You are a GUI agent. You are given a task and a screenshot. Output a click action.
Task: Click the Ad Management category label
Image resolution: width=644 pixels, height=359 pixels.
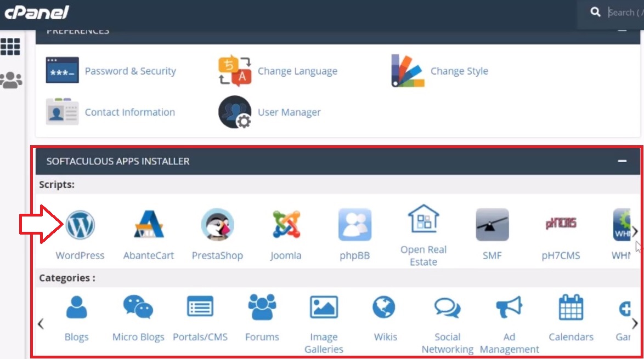coord(509,343)
